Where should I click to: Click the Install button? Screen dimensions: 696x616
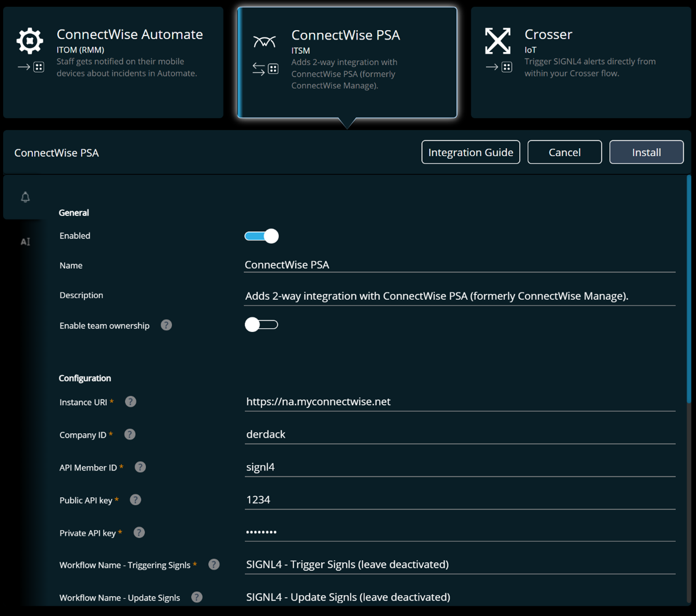[x=647, y=152]
